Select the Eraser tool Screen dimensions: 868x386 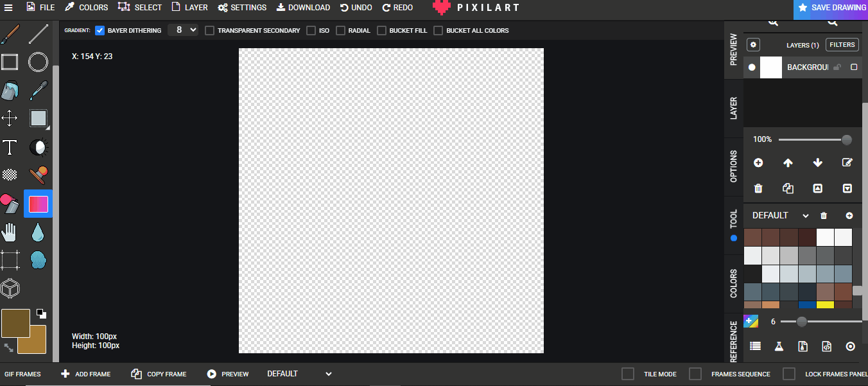click(x=10, y=204)
